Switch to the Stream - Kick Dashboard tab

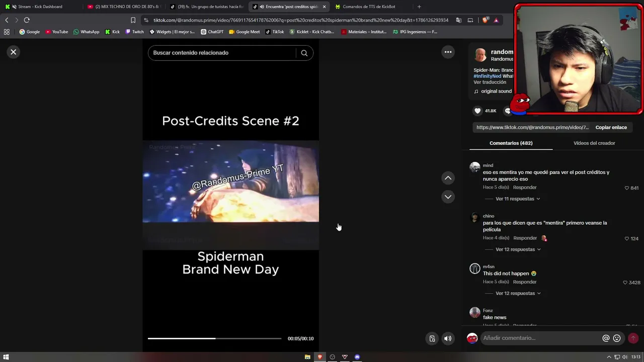pos(40,7)
